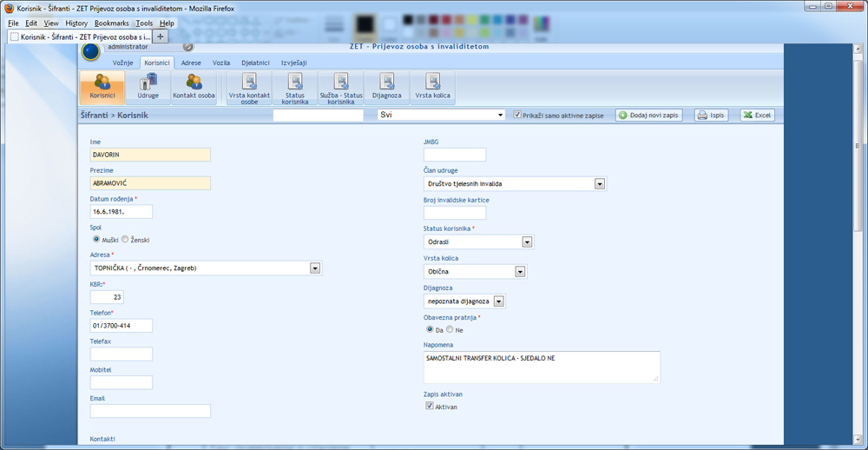Open the Svi filter dropdown
This screenshot has width=868, height=450.
tap(441, 115)
